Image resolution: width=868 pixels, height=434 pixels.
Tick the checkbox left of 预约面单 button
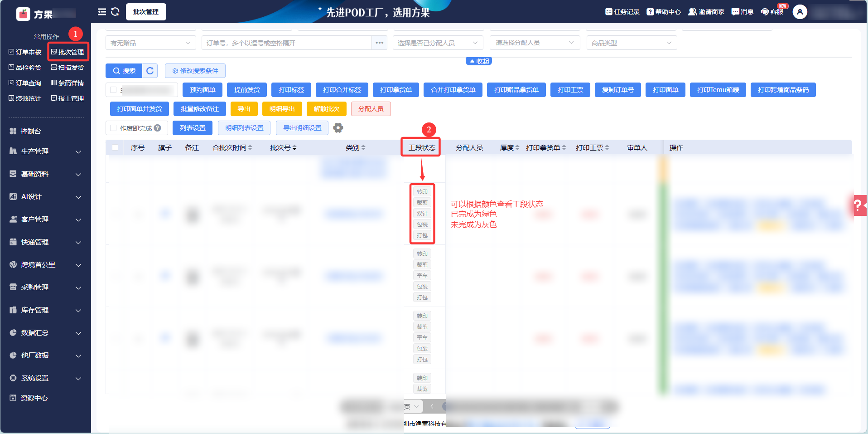point(113,90)
